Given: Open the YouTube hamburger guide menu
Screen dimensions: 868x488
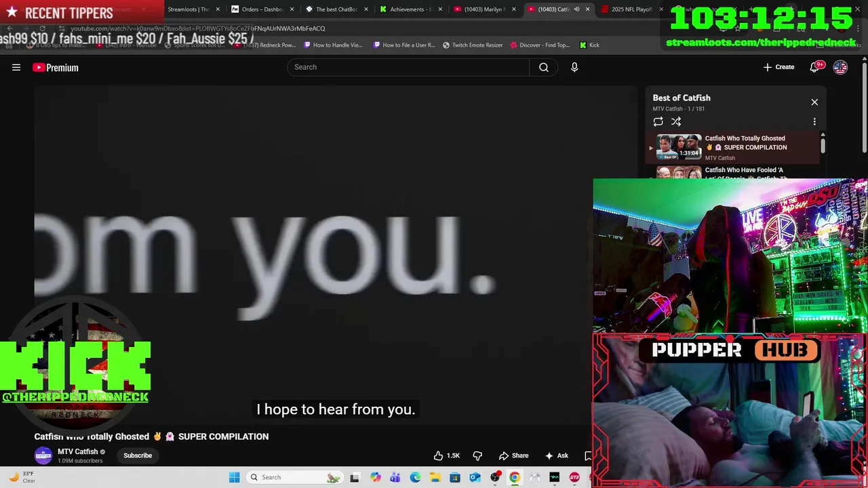Looking at the screenshot, I should pos(16,67).
